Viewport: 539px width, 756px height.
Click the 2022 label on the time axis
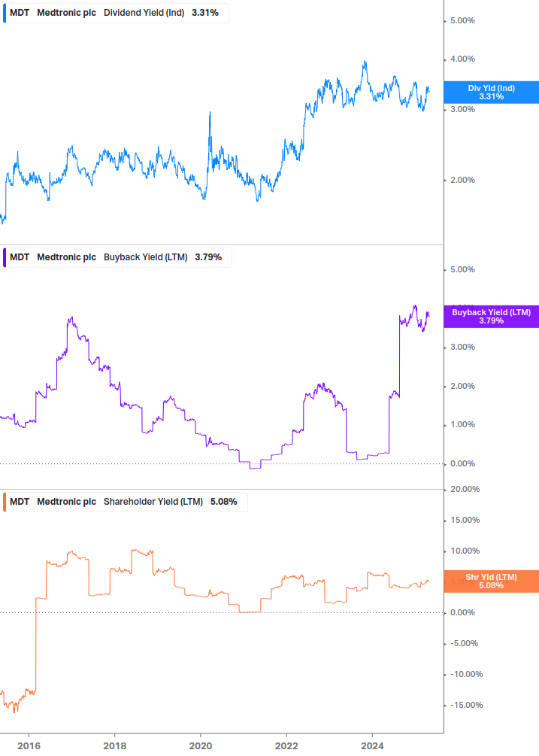(x=286, y=746)
